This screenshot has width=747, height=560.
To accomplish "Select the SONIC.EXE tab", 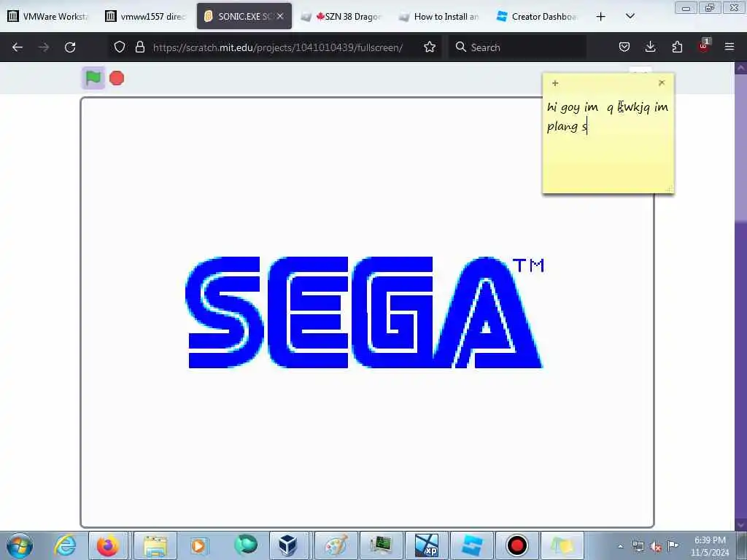I will click(x=244, y=16).
